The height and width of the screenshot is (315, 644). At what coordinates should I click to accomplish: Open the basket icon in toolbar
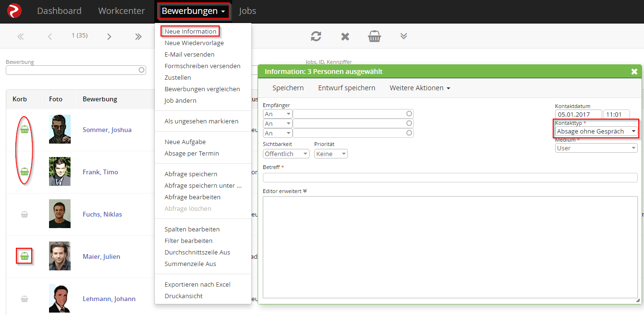tap(375, 36)
